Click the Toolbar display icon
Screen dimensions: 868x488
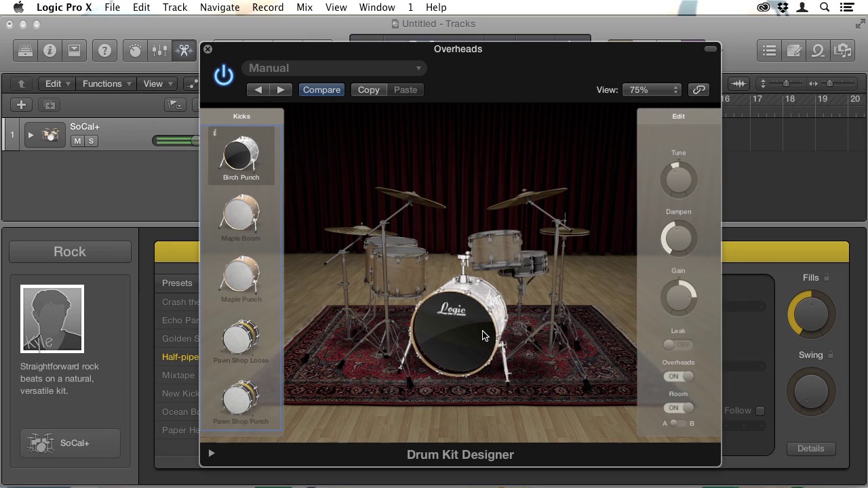pos(74,50)
